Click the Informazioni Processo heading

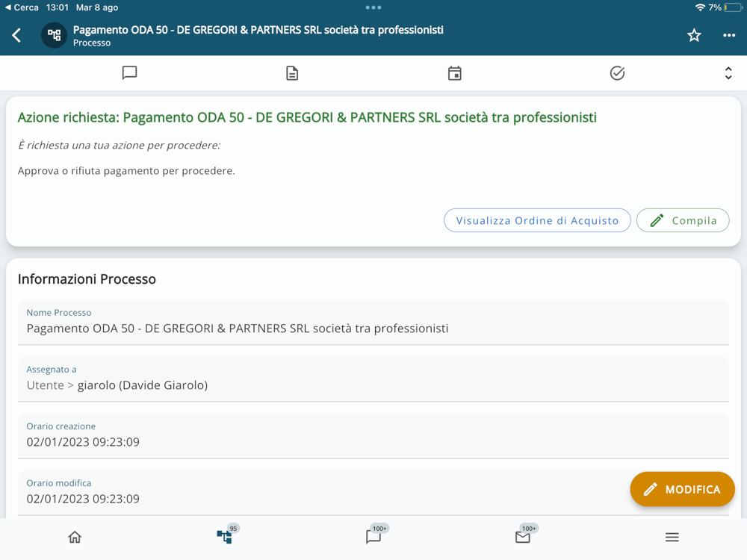87,279
